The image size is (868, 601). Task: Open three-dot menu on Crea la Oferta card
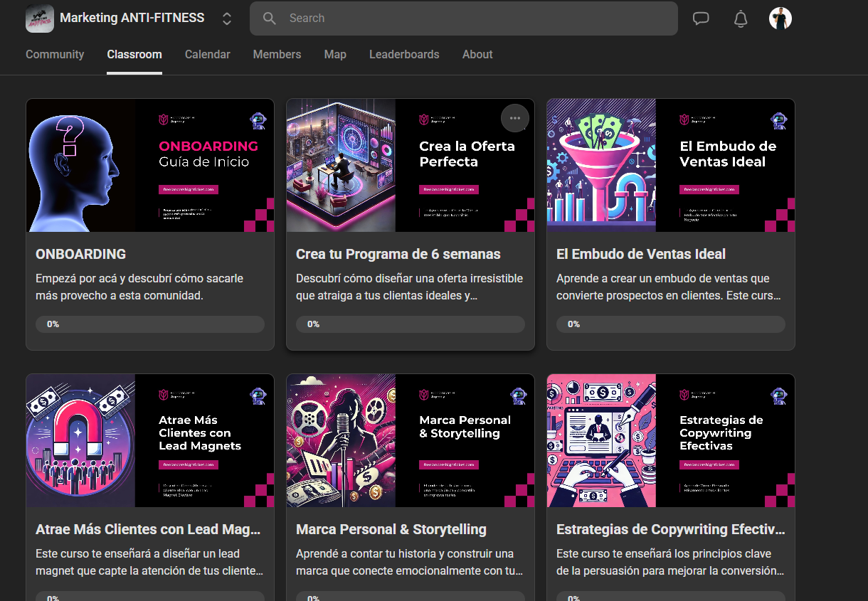click(515, 118)
